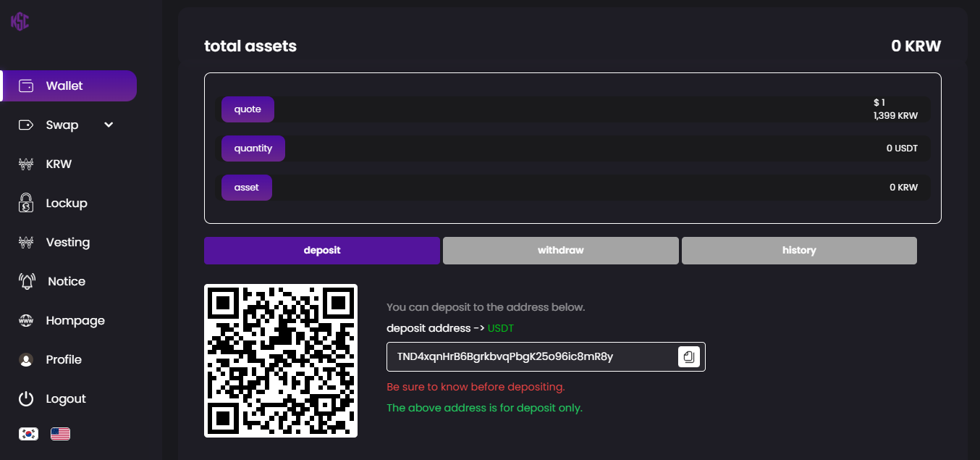
Task: Click the Notice alarm bell icon
Action: coord(27,281)
